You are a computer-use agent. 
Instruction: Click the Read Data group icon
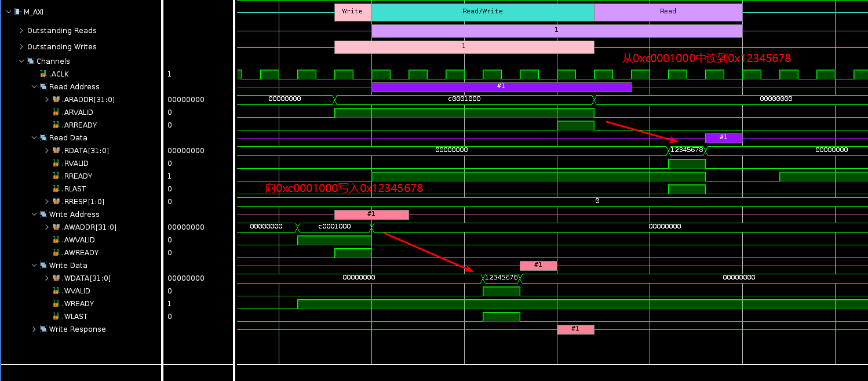[43, 137]
